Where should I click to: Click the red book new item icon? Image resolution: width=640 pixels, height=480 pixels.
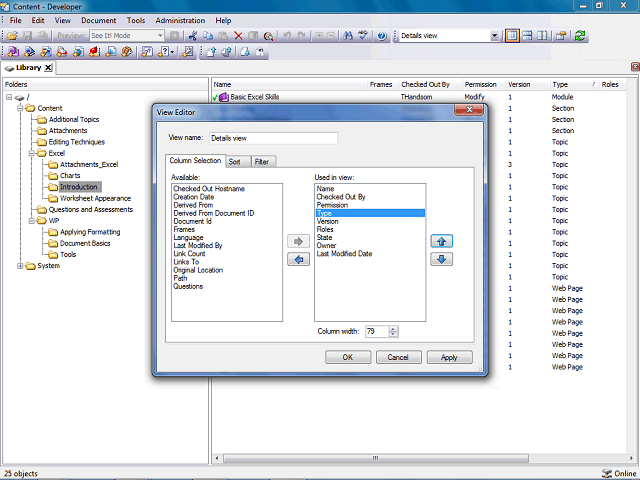click(x=95, y=52)
